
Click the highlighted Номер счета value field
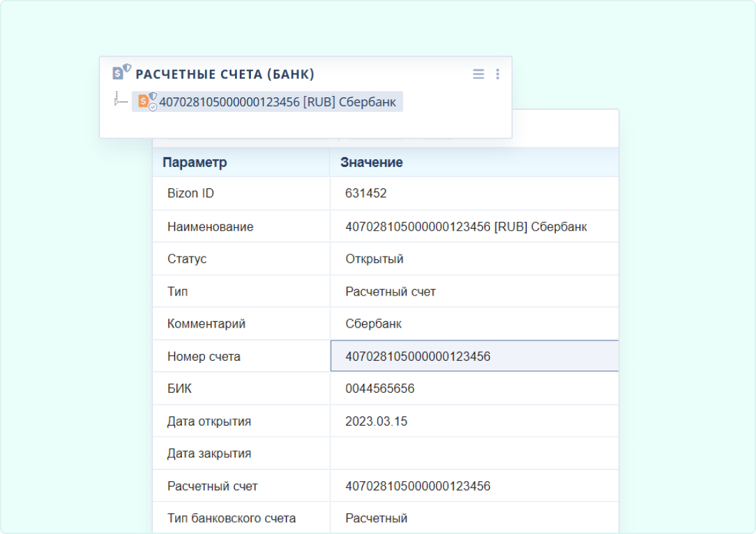pyautogui.click(x=474, y=356)
